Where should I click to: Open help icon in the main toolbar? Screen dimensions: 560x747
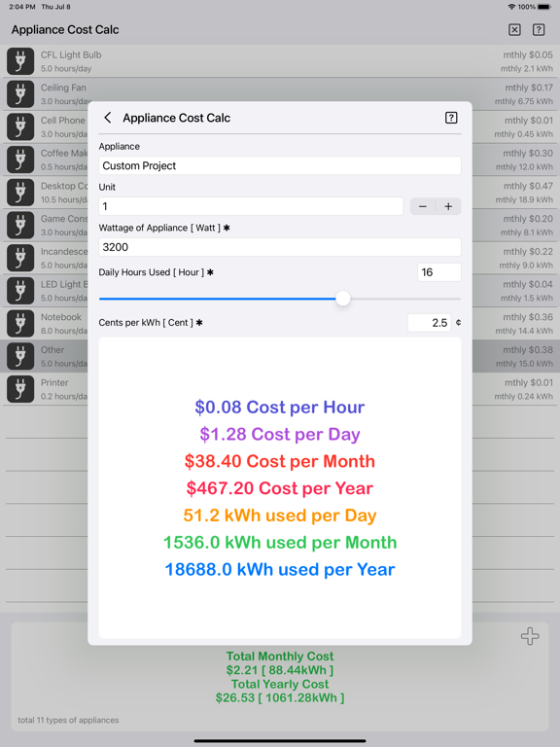pyautogui.click(x=539, y=29)
